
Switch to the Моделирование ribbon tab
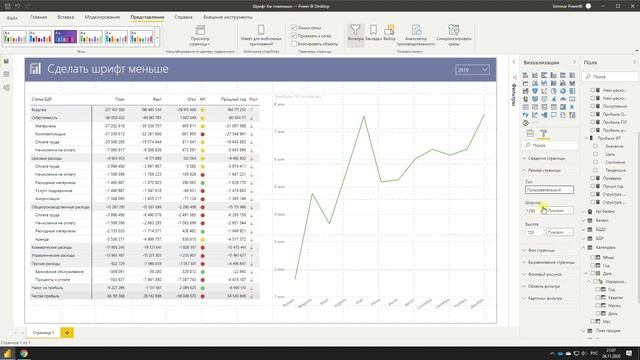[102, 18]
